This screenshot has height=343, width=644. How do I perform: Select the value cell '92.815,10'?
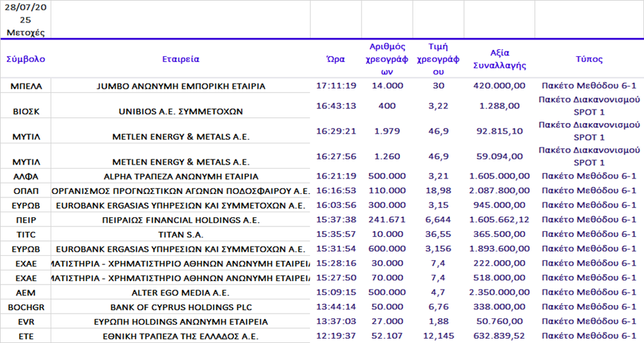[499, 131]
